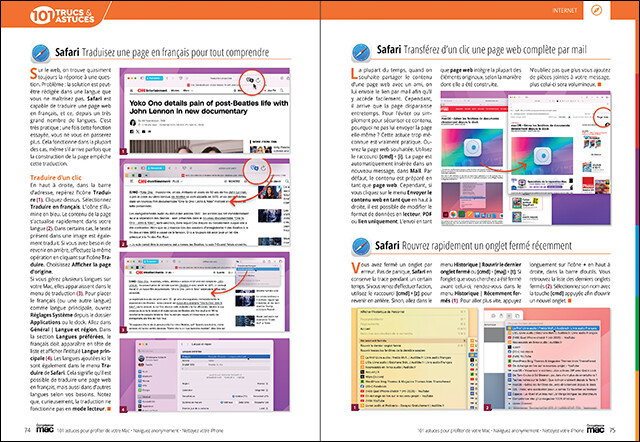
Task: Click the CNN logo in screenshot 3
Action: point(140,272)
